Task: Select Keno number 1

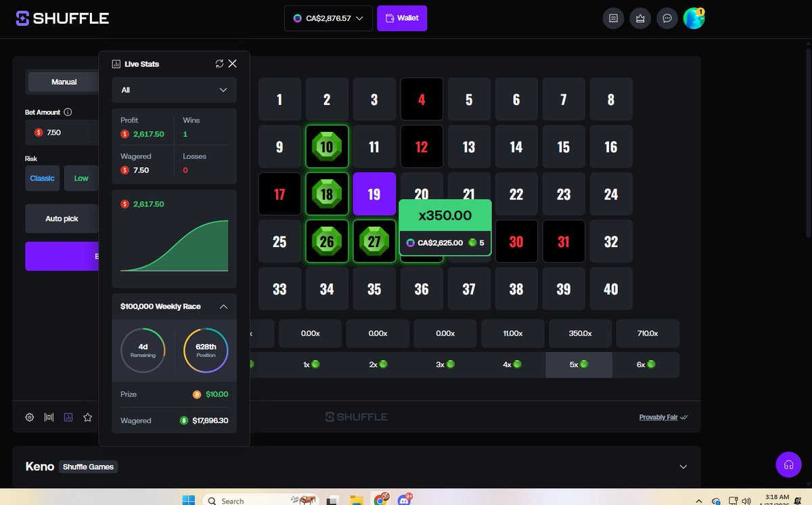Action: pyautogui.click(x=279, y=100)
